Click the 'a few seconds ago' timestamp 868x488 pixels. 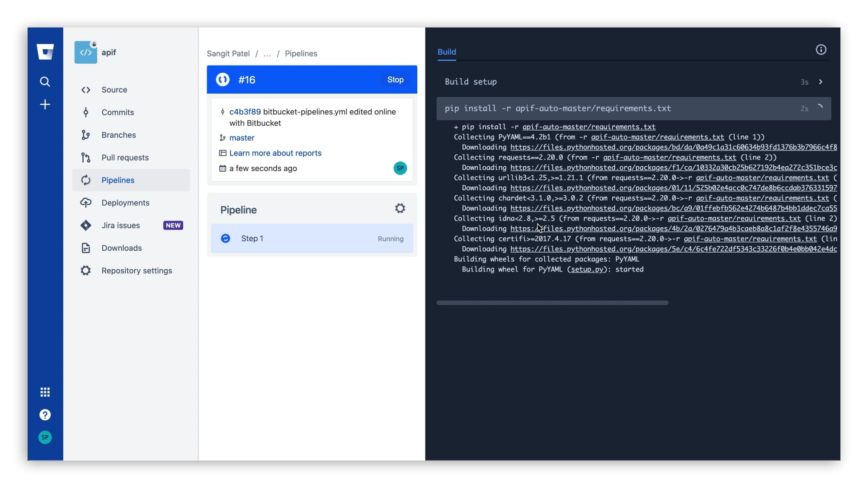(263, 169)
